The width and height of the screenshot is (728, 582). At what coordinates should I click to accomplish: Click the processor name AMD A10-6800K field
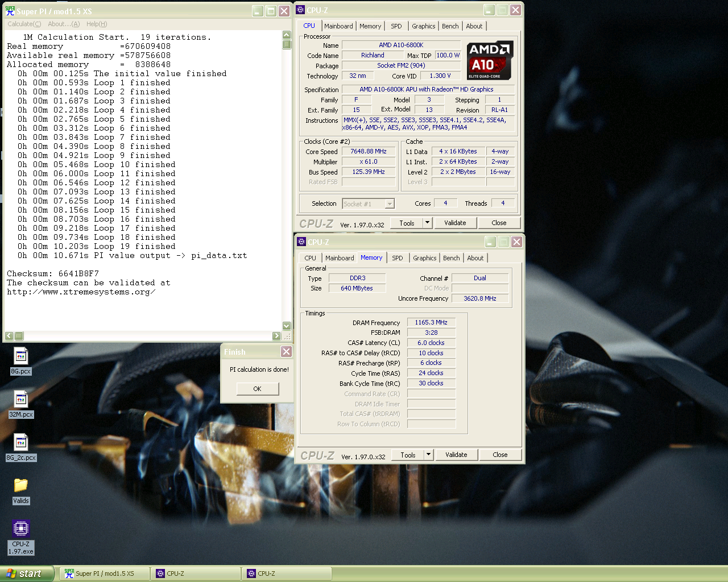point(401,45)
